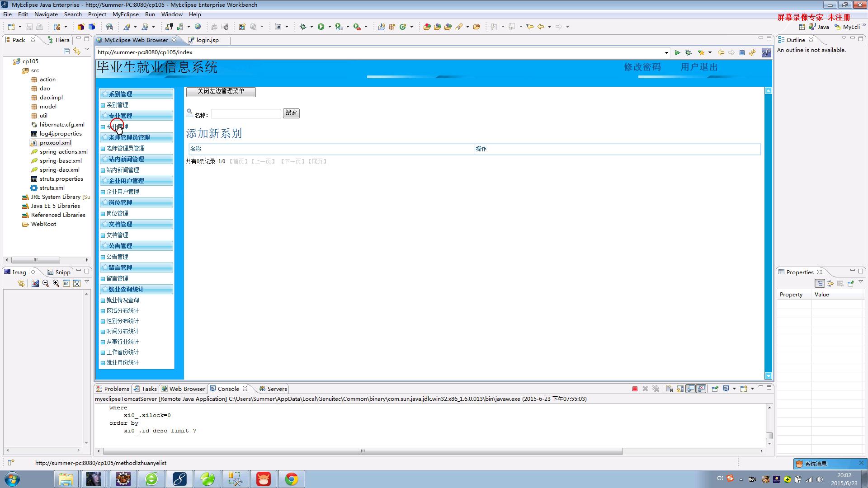This screenshot has width=868, height=488.
Task: Toggle Show Console on Standard Error
Action: 701,389
